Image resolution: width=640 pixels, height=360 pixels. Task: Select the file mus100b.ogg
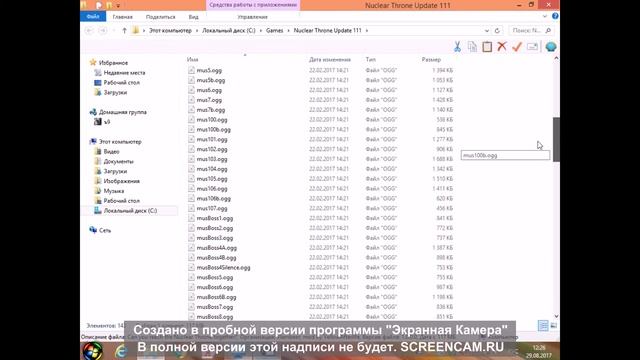pyautogui.click(x=213, y=130)
